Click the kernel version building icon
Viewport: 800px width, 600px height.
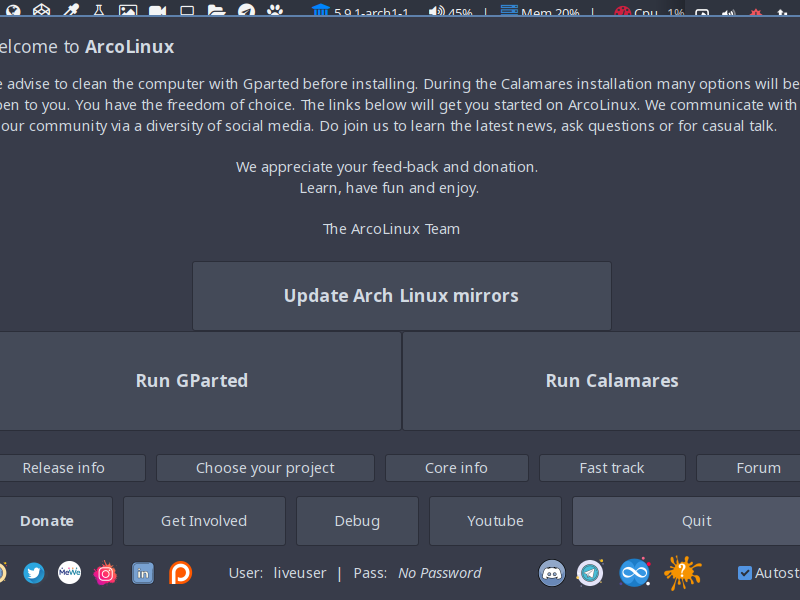pyautogui.click(x=321, y=10)
